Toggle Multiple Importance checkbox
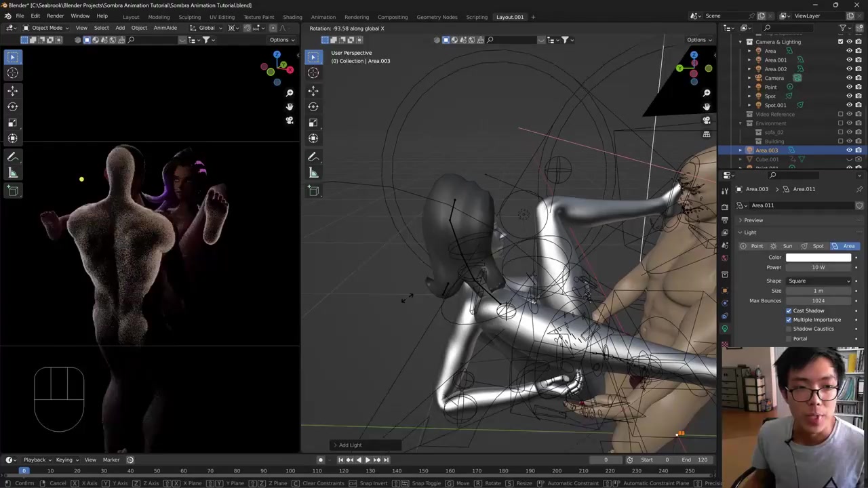868x488 pixels. tap(789, 320)
